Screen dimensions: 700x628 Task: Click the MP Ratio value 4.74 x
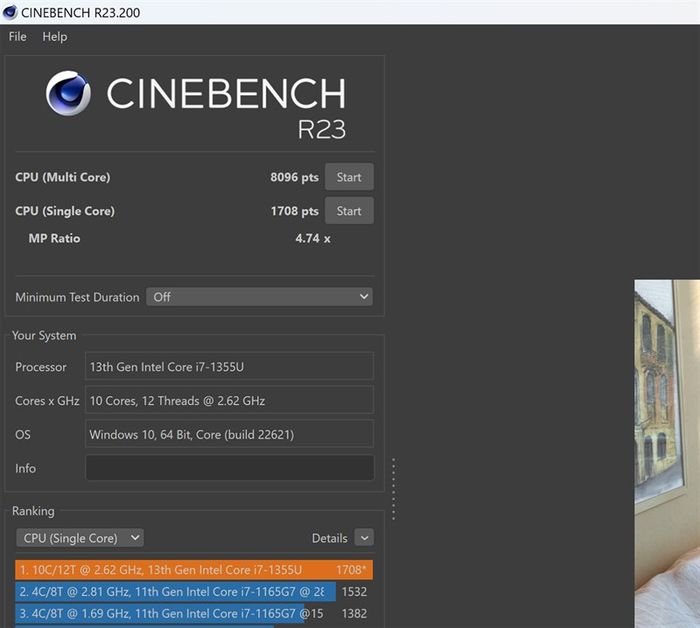pyautogui.click(x=312, y=238)
